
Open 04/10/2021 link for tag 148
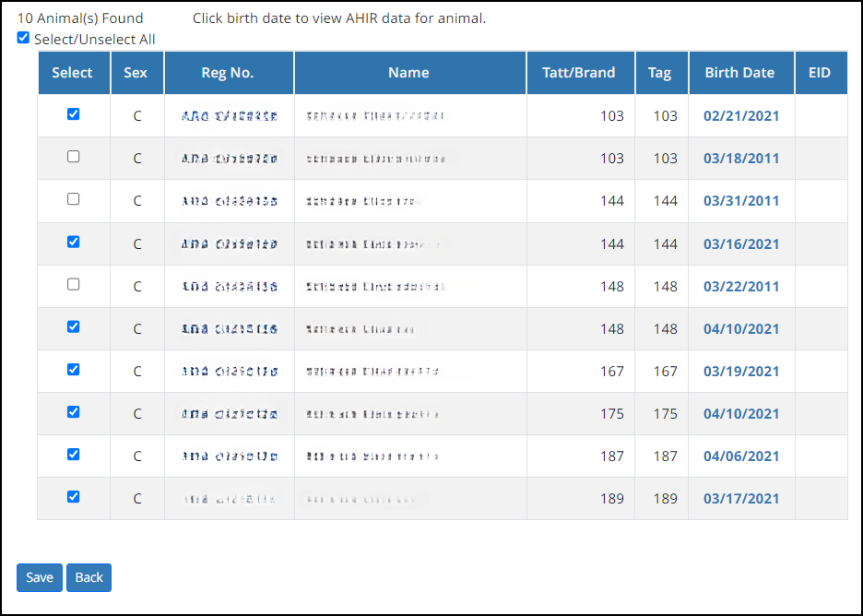click(x=741, y=329)
